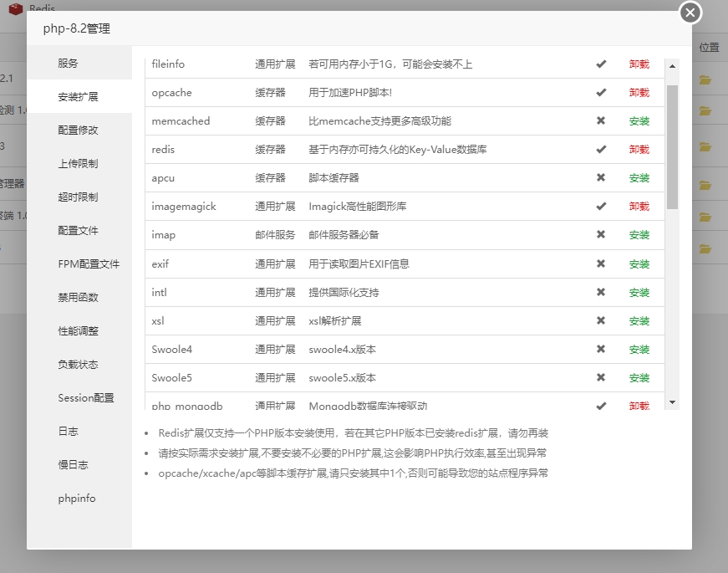Open 禁用函数 tab
The image size is (728, 573).
[79, 297]
